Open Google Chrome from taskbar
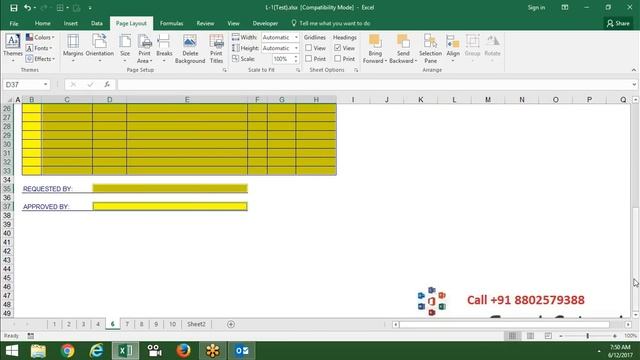Image resolution: width=640 pixels, height=360 pixels. [x=67, y=351]
